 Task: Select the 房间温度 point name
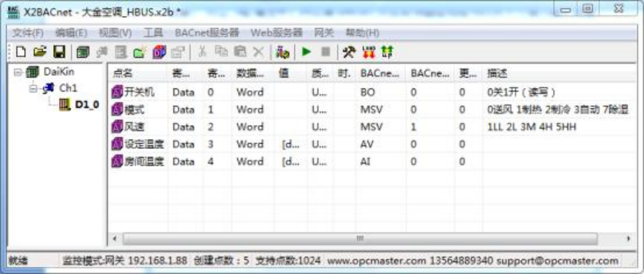144,162
